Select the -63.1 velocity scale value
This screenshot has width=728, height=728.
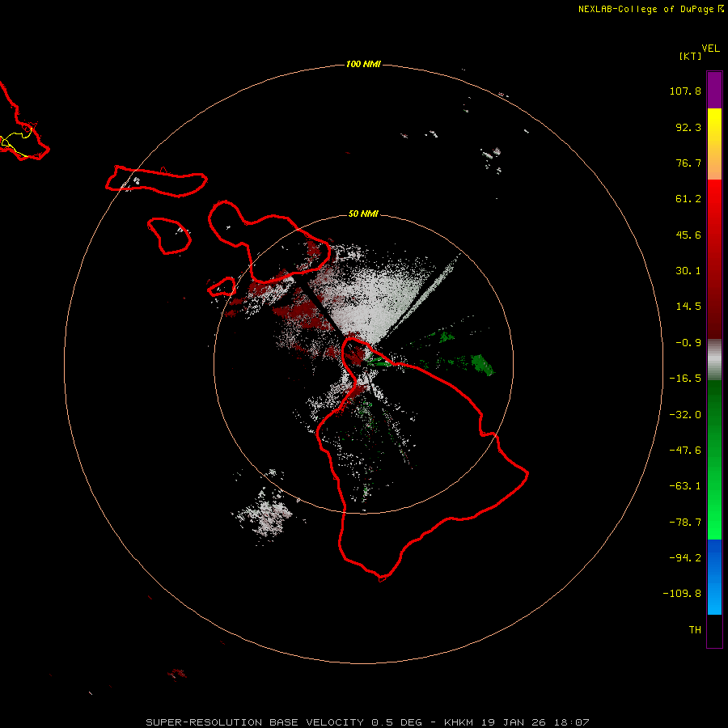coord(685,486)
